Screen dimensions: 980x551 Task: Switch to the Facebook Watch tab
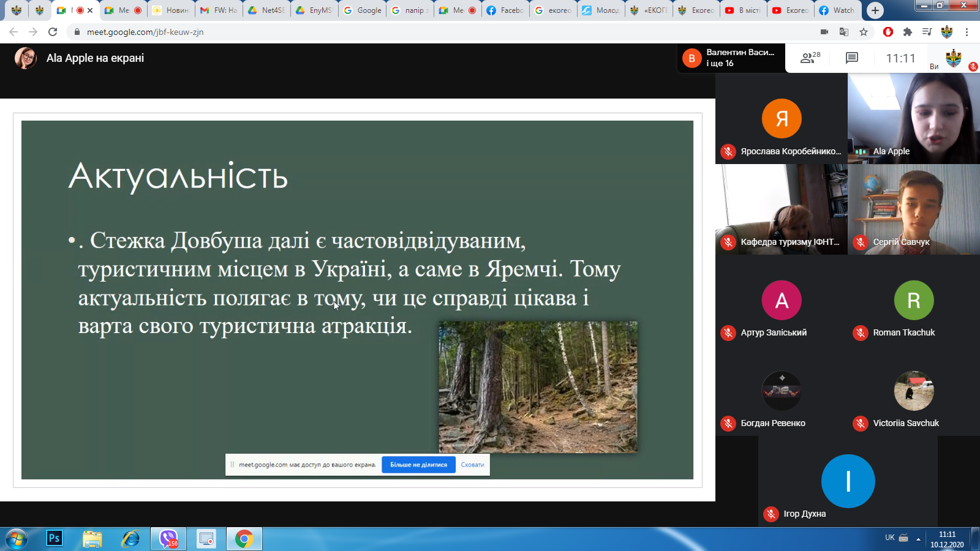(837, 10)
